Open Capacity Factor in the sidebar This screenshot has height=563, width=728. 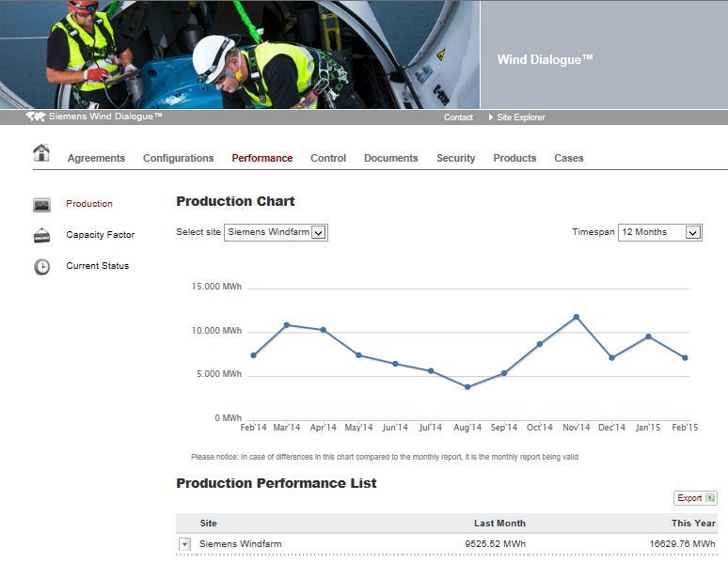[x=101, y=235]
